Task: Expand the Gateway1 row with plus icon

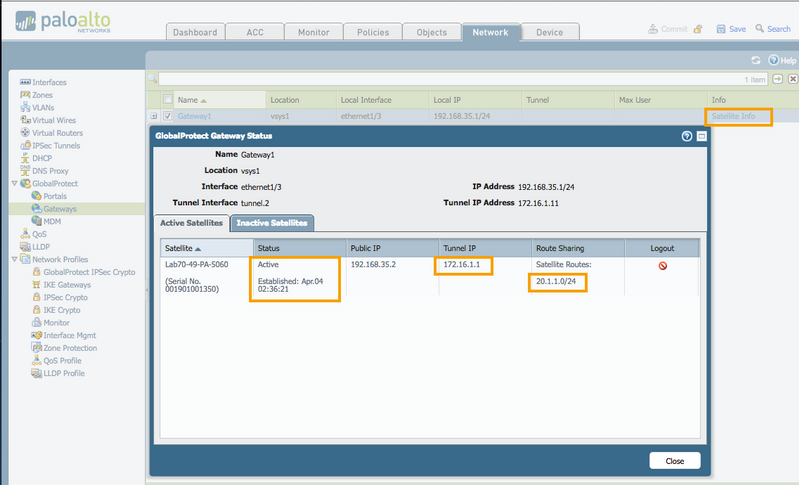Action: point(154,117)
